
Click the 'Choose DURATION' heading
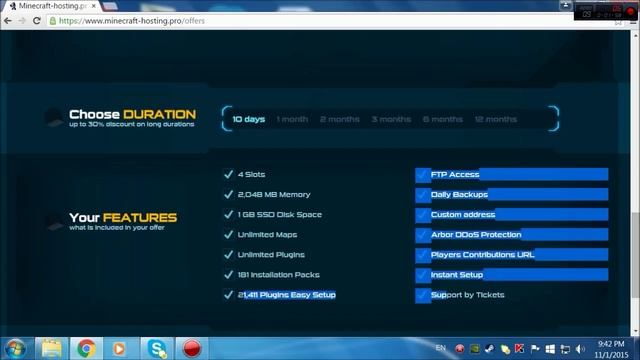point(132,114)
